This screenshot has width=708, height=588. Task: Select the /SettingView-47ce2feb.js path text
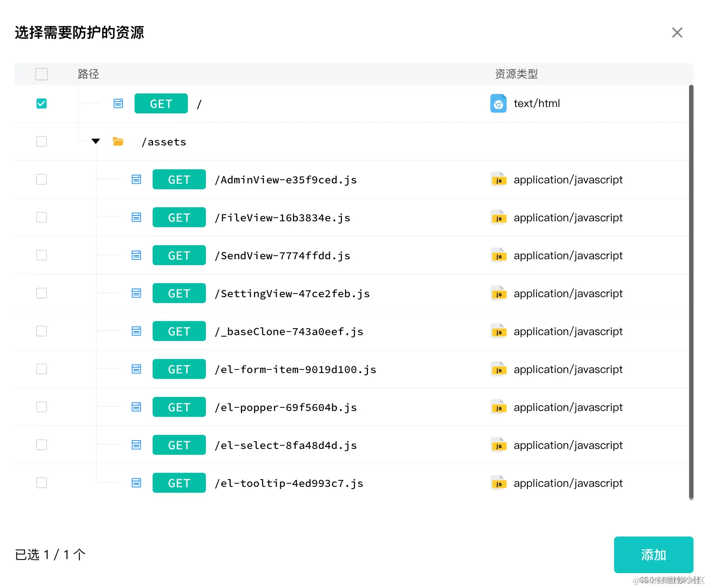point(292,294)
